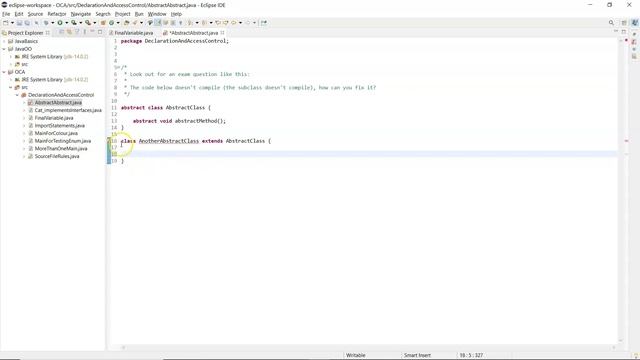Open the New wizard toolbar icon
The image size is (640, 360).
(6, 23)
